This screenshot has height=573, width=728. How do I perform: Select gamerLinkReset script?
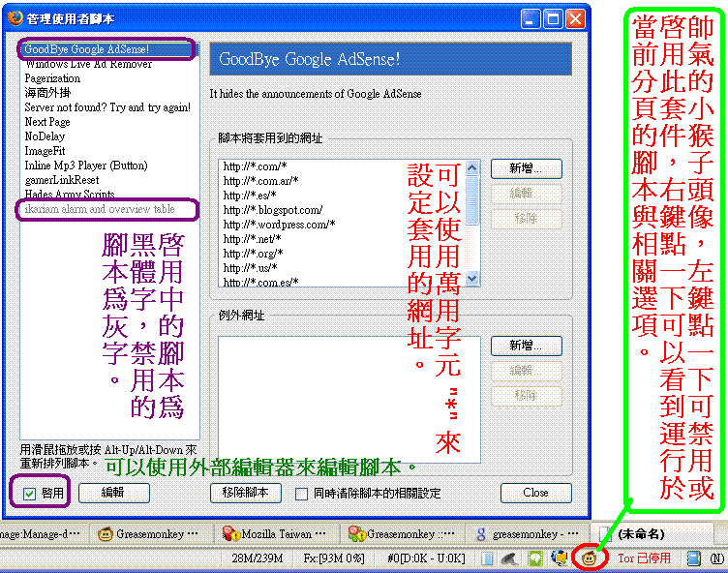[109, 180]
